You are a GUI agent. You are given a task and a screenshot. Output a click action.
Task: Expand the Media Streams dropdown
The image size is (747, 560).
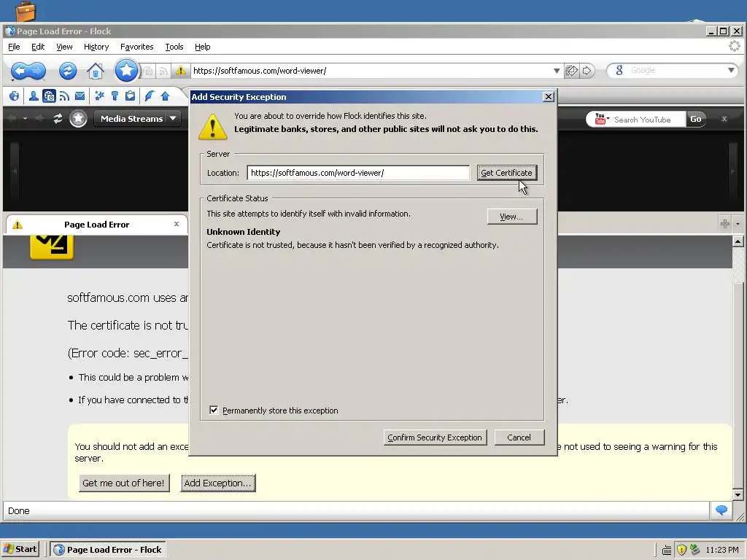[x=173, y=119]
